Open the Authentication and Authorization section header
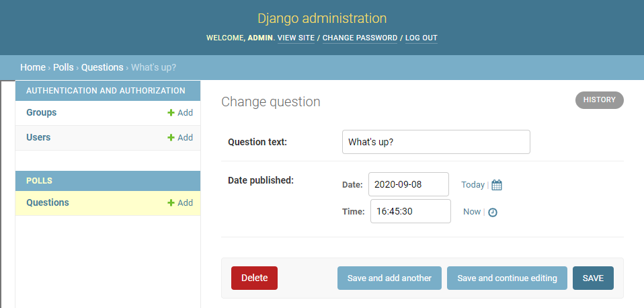Screen dimensions: 644x308 106,91
